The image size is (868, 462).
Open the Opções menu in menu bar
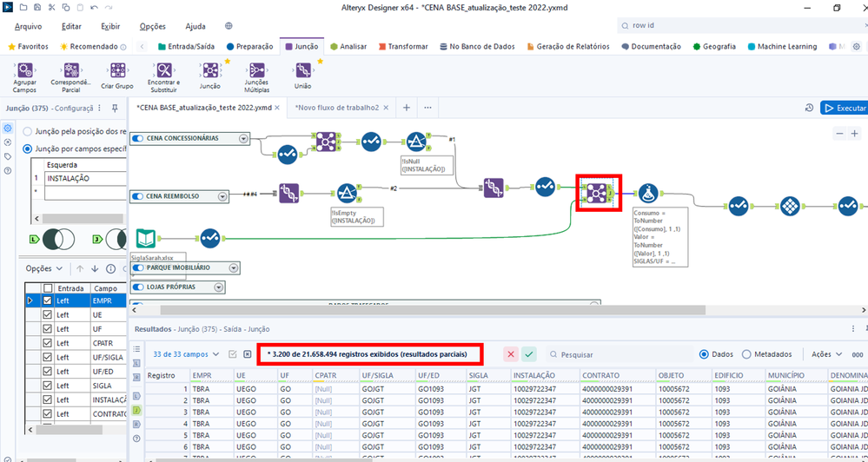pyautogui.click(x=153, y=26)
